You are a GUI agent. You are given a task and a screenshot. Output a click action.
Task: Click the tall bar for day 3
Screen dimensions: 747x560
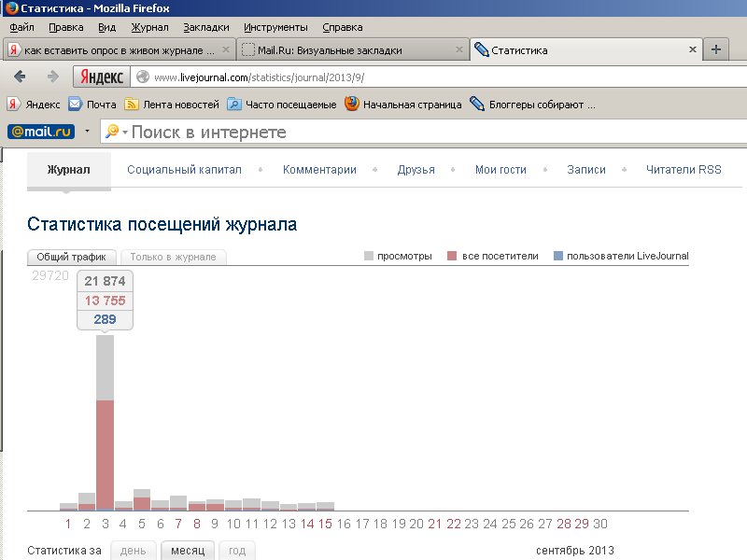click(x=105, y=429)
